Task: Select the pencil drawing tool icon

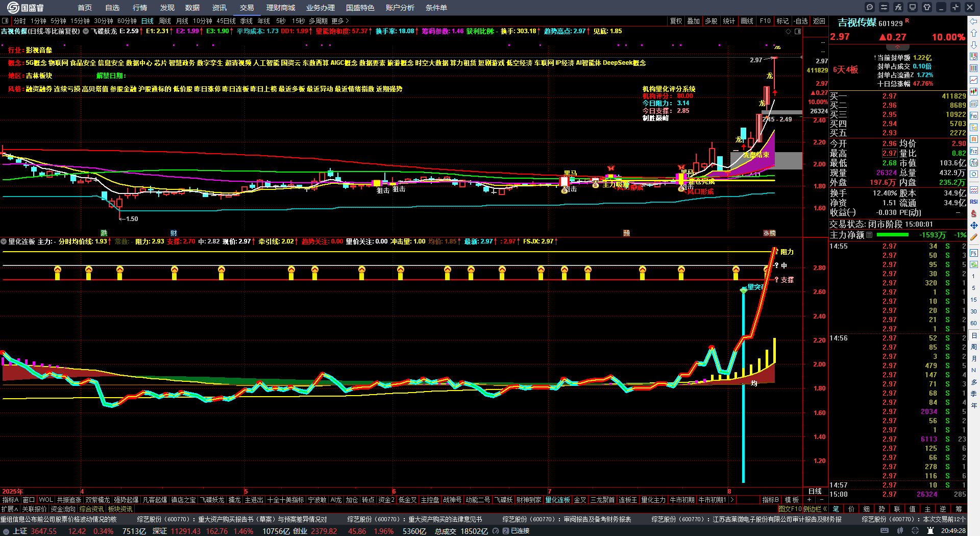Action: coord(974,237)
